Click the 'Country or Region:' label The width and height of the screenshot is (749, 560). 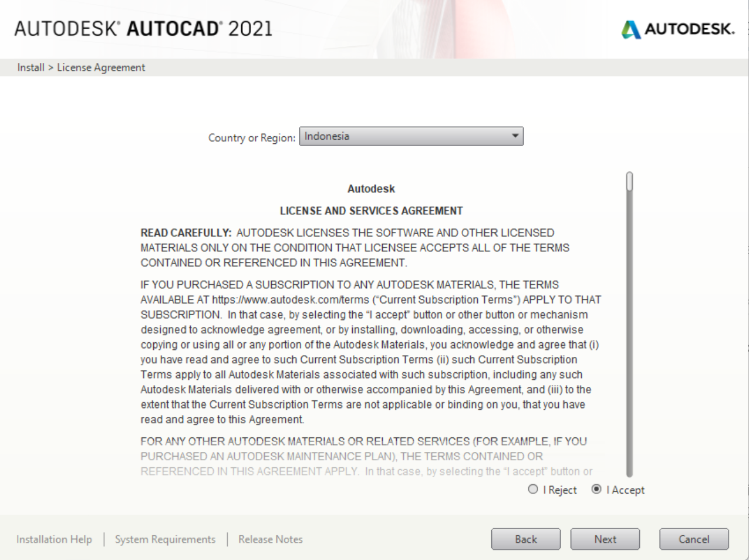tap(252, 138)
